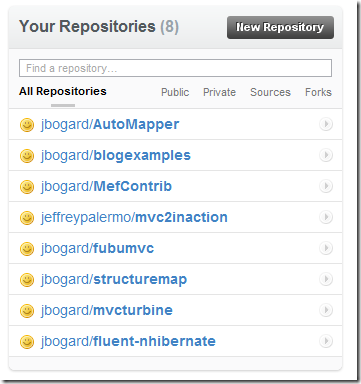Open the jbogard/mvcturbine repository link

point(107,311)
